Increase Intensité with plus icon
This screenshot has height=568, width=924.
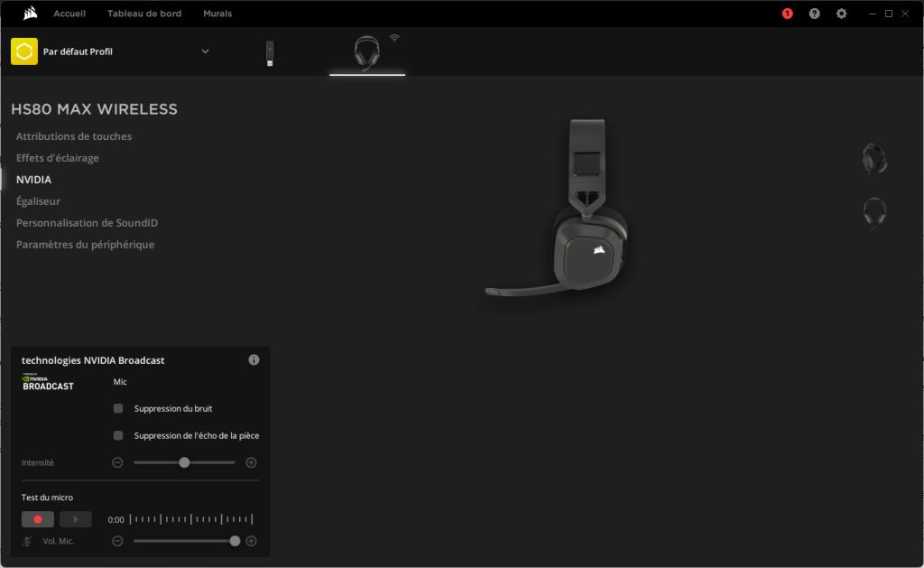[x=251, y=462]
